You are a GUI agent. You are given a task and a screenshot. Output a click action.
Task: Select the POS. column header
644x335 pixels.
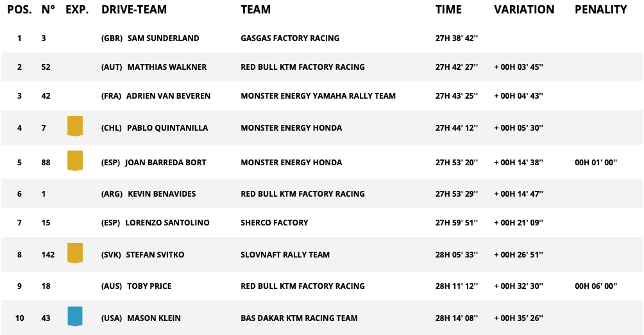(x=19, y=10)
